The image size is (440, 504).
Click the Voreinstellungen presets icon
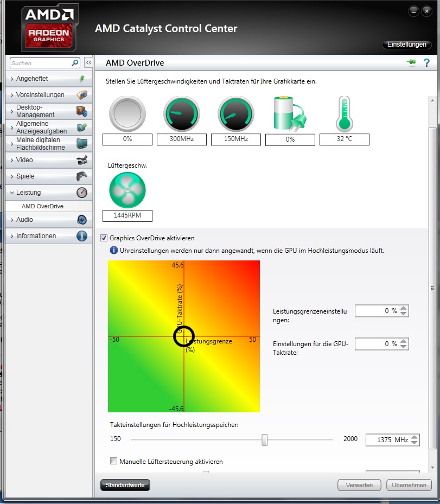pyautogui.click(x=82, y=95)
